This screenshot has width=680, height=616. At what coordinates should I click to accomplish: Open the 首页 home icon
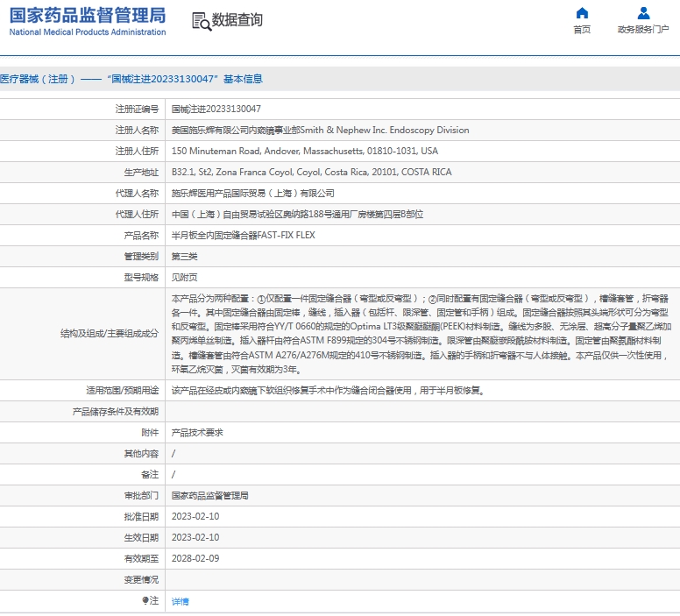[x=582, y=13]
